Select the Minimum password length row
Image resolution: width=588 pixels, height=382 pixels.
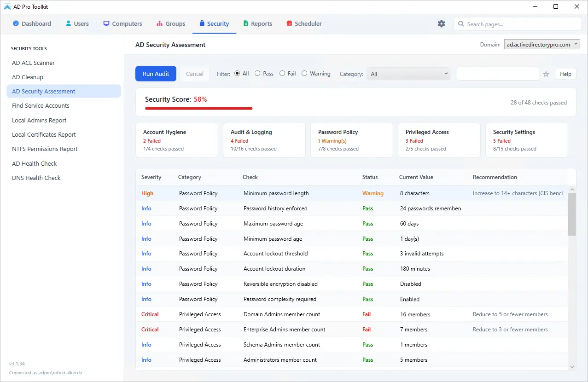click(x=352, y=193)
